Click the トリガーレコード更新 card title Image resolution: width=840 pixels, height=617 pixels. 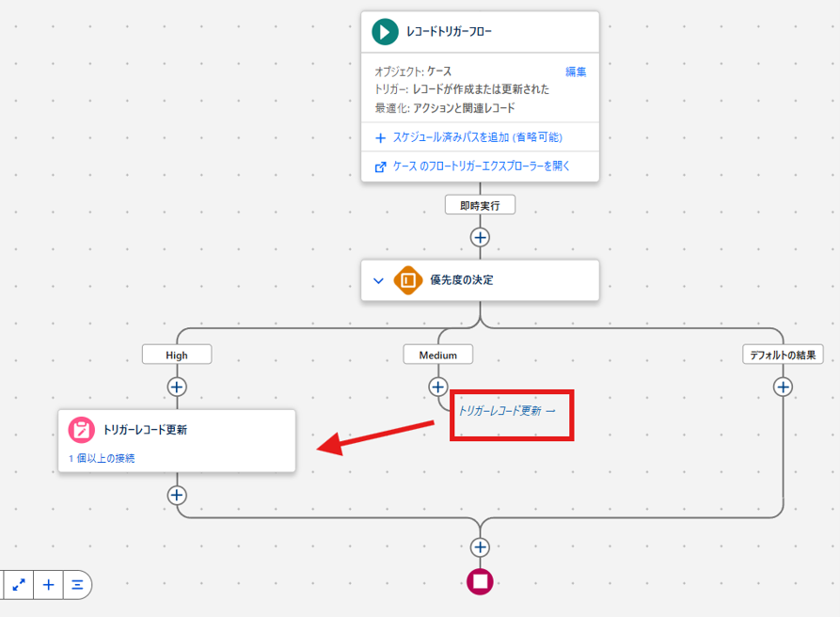145,430
